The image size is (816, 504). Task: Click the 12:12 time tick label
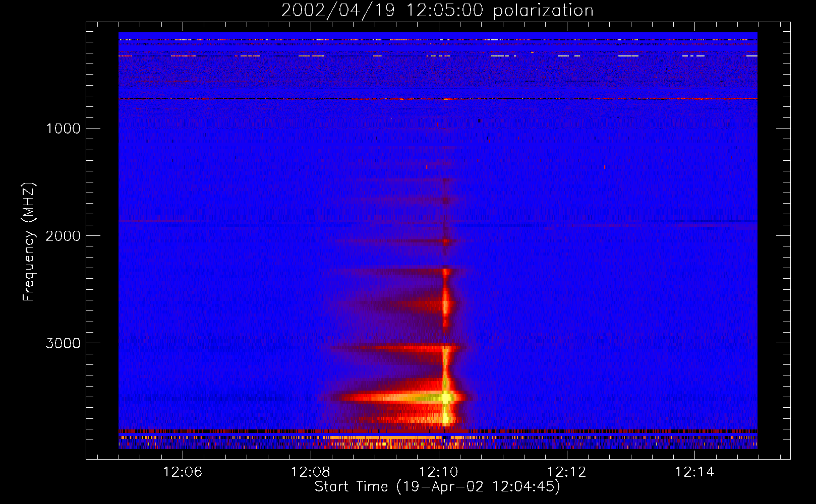(567, 472)
